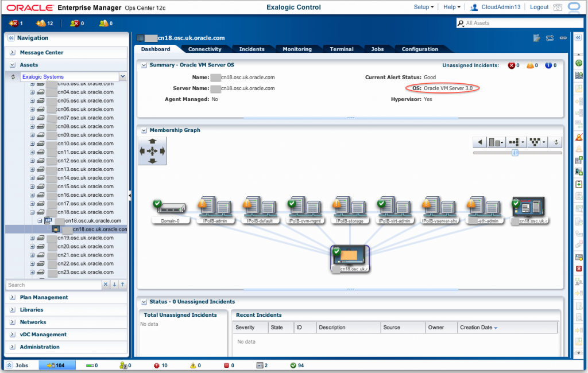Open the graph depth selection dropdown
The width and height of the screenshot is (588, 373).
(x=496, y=142)
